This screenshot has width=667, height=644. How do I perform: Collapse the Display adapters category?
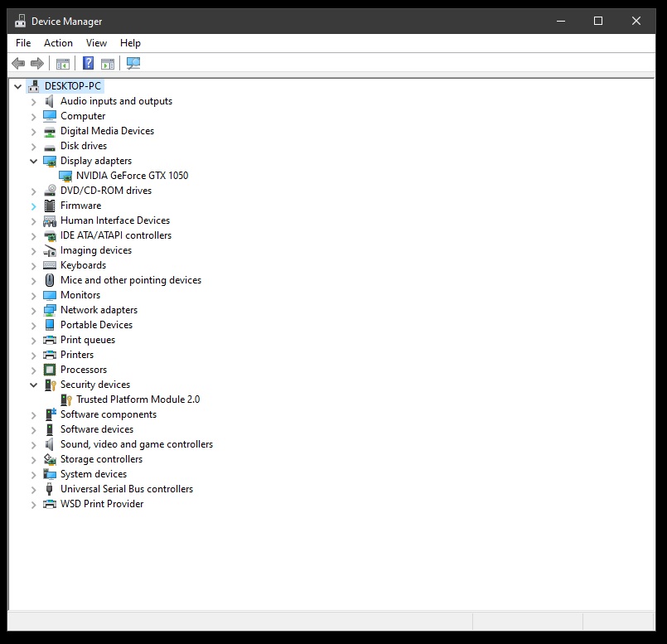(34, 161)
